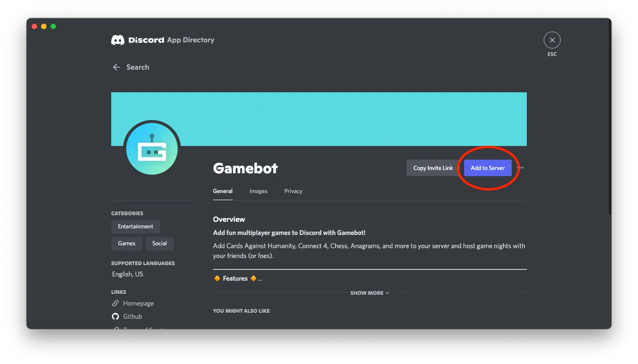Click the yellow minimize window button
Screen dimensions: 638x364
coord(44,26)
